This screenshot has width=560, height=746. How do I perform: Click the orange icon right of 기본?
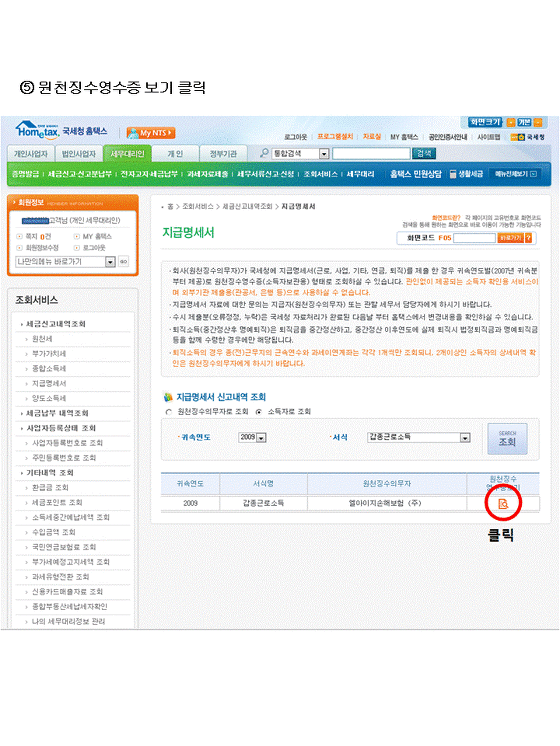tap(538, 122)
